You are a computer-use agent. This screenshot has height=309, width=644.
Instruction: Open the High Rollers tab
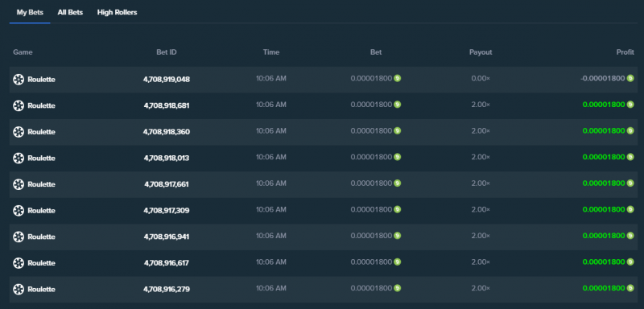click(117, 12)
